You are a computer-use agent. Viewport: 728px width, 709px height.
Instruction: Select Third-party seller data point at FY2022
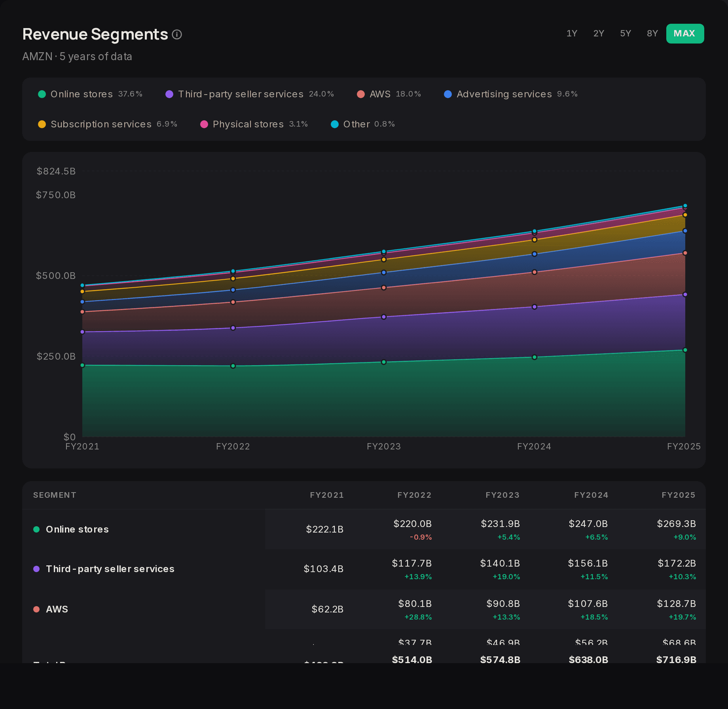coord(233,328)
